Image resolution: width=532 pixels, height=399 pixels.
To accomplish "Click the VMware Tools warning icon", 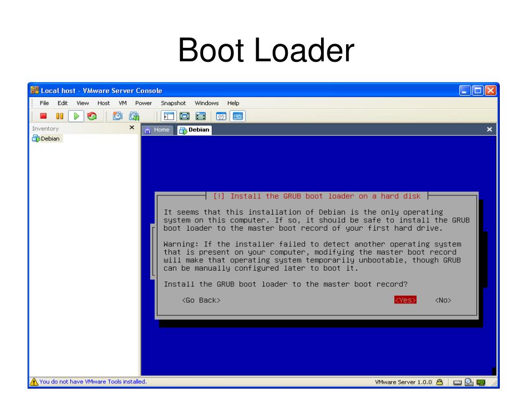I will pos(34,382).
